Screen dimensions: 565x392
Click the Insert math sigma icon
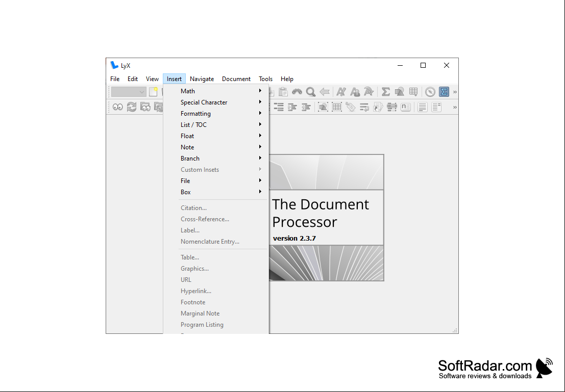click(385, 92)
